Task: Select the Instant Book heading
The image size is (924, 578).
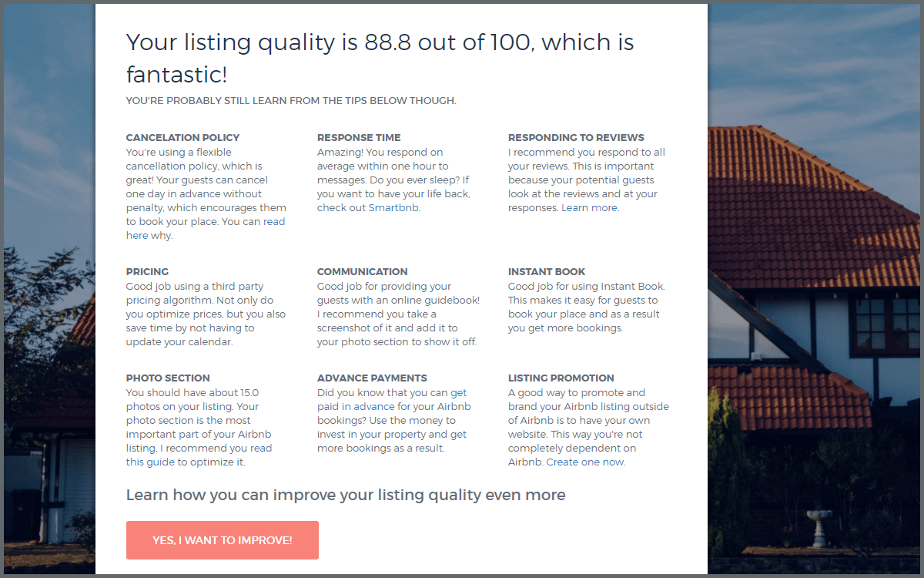Action: (x=547, y=272)
